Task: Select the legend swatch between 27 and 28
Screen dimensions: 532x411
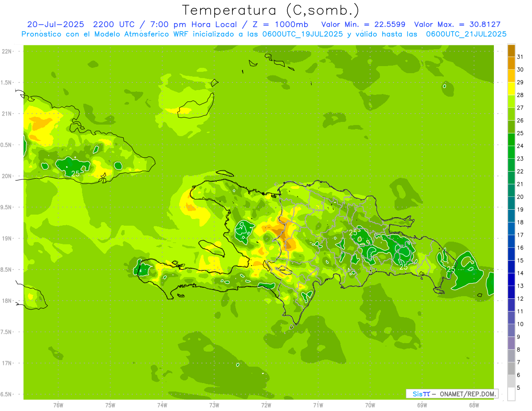Action: (x=511, y=101)
